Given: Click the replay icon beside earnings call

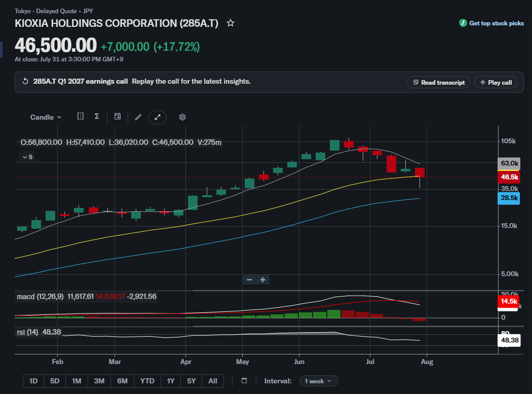Looking at the screenshot, I should point(25,82).
